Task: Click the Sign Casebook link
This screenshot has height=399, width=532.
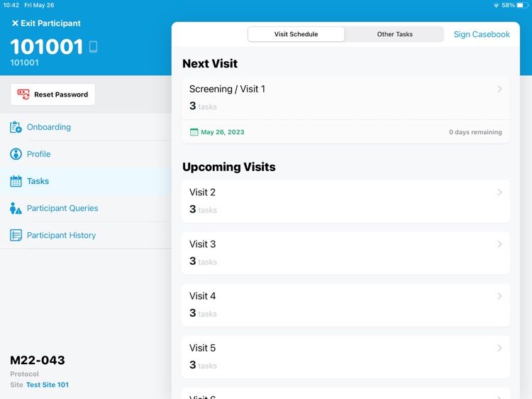Action: click(482, 34)
